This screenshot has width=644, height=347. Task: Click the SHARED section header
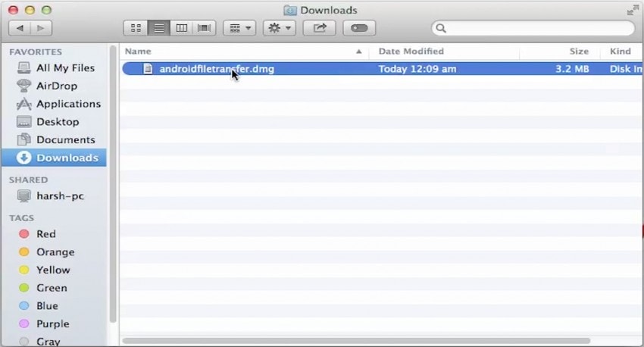[x=28, y=180]
